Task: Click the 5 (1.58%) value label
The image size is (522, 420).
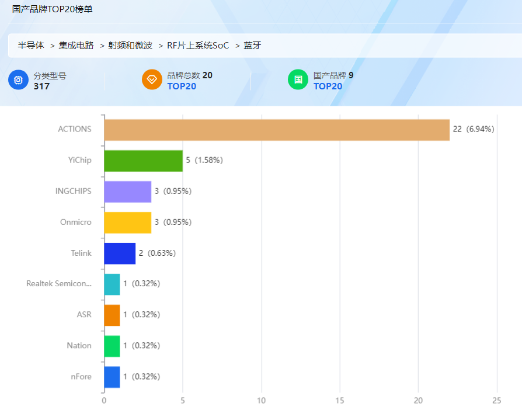Action: (x=204, y=160)
